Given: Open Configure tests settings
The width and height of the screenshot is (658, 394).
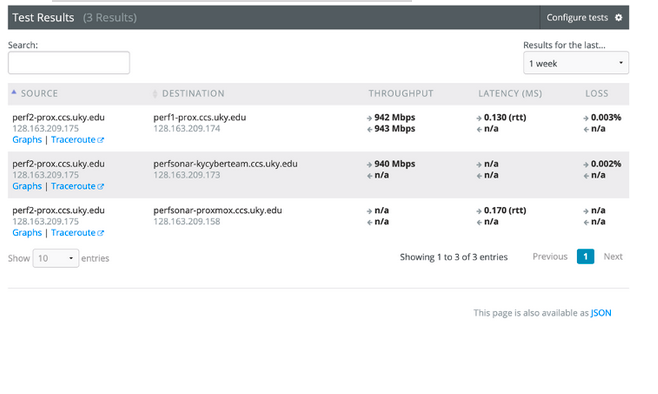Looking at the screenshot, I should point(584,18).
